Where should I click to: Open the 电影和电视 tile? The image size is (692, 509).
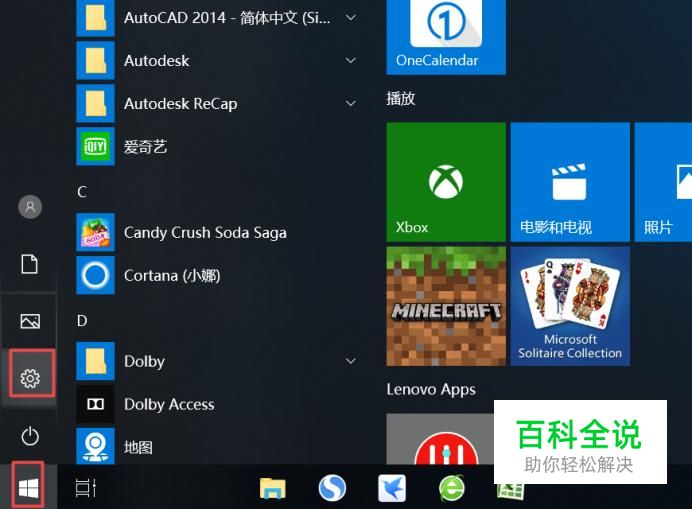point(570,182)
